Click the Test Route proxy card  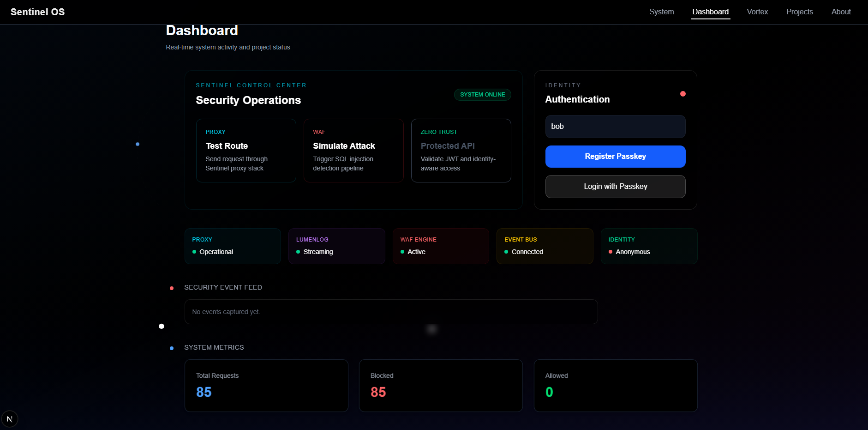pos(246,151)
